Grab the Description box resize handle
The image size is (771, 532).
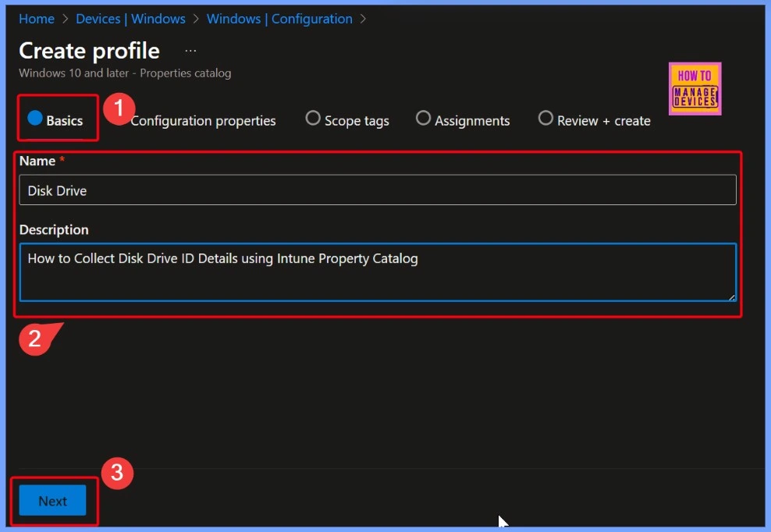(x=731, y=296)
